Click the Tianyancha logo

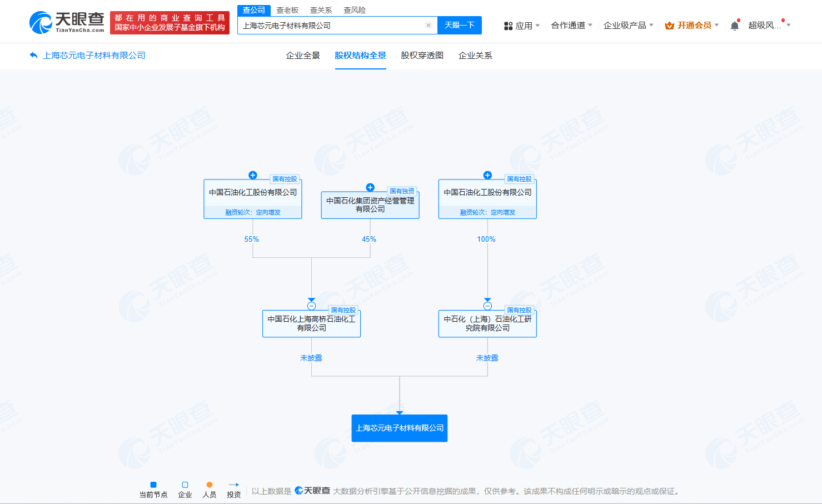67,22
